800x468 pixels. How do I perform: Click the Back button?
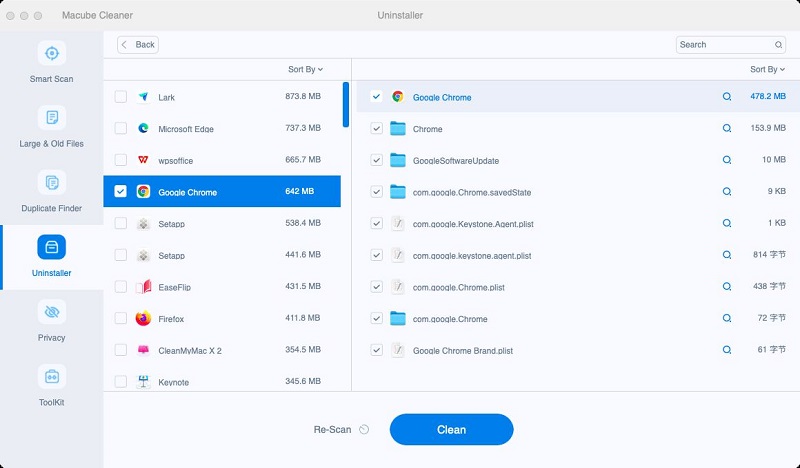[x=138, y=45]
